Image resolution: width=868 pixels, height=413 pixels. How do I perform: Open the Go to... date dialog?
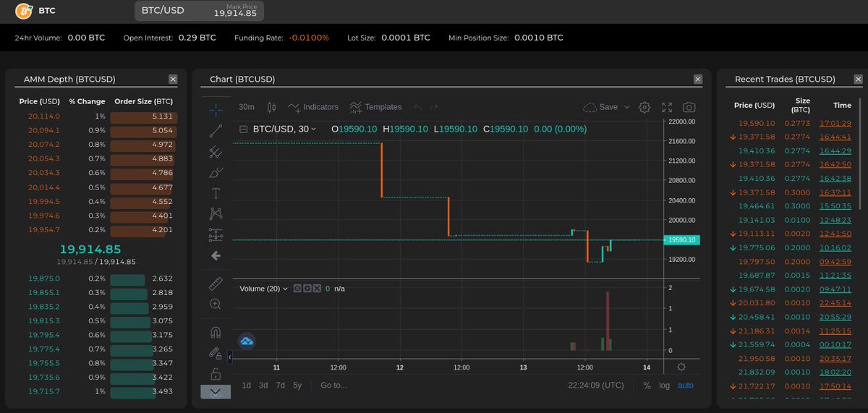[333, 386]
